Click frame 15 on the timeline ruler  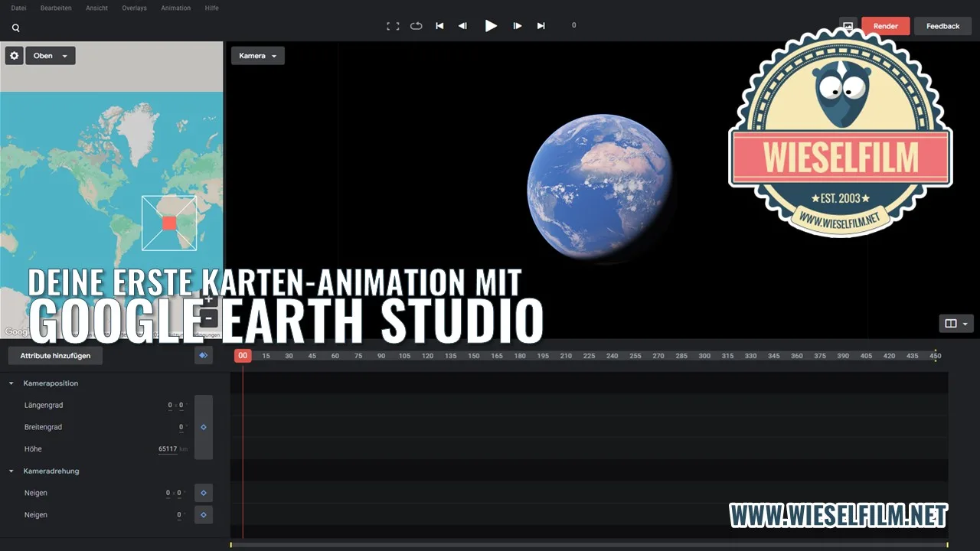pos(266,356)
